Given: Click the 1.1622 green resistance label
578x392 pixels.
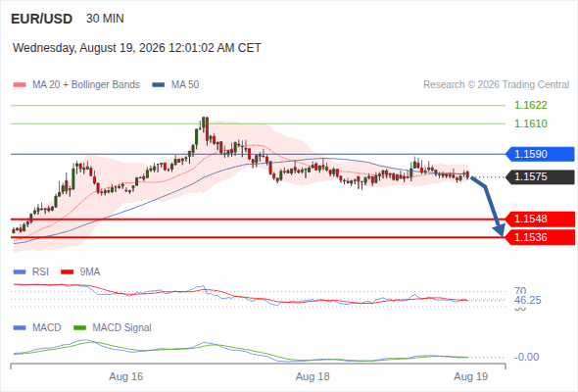Looking at the screenshot, I should coord(530,106).
